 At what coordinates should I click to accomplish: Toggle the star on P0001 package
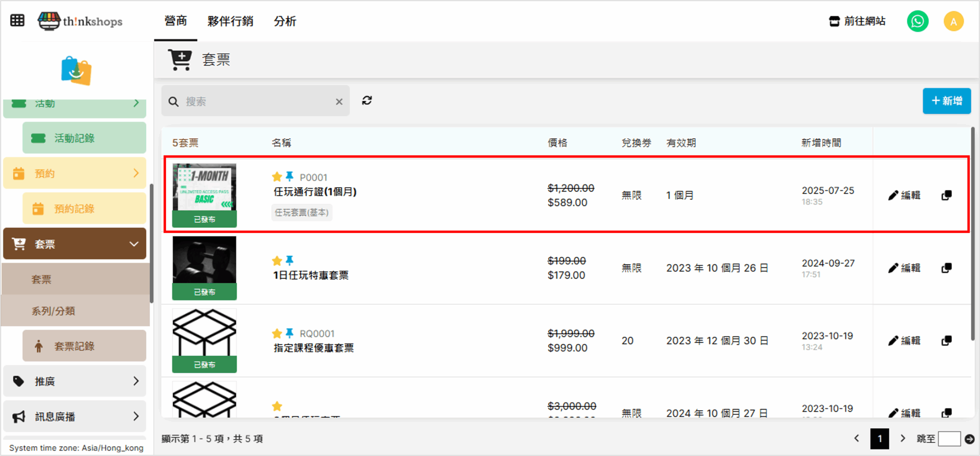(277, 177)
